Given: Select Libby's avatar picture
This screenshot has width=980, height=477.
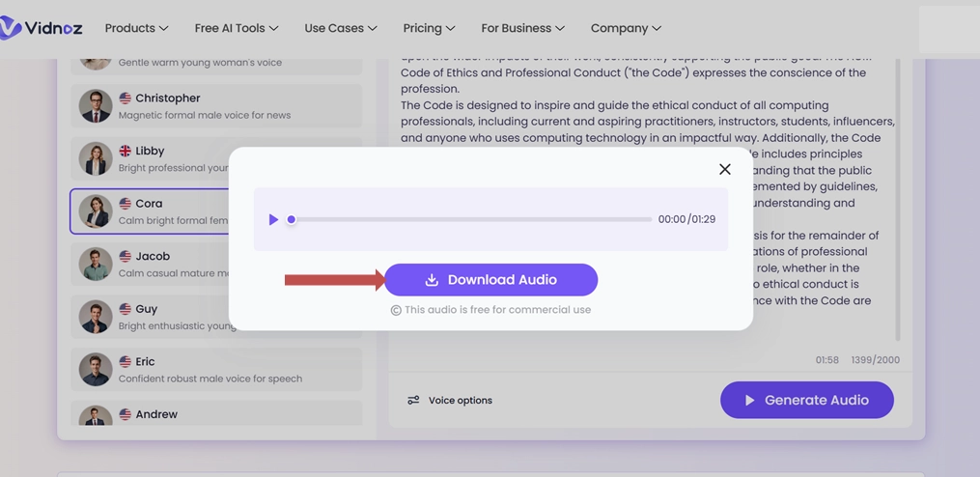Looking at the screenshot, I should [x=96, y=158].
